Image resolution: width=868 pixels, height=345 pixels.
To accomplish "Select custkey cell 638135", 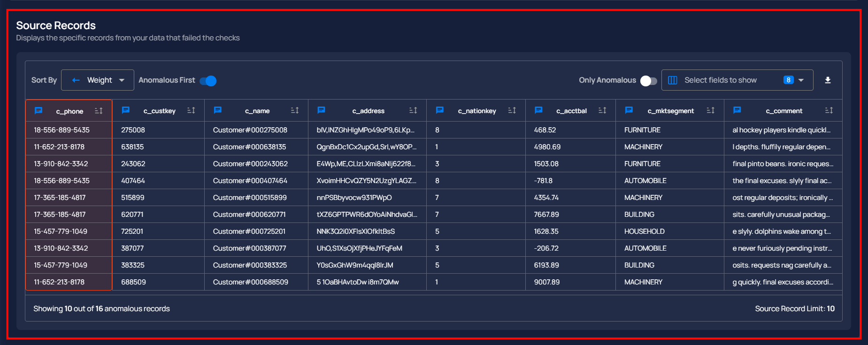I will pyautogui.click(x=159, y=147).
